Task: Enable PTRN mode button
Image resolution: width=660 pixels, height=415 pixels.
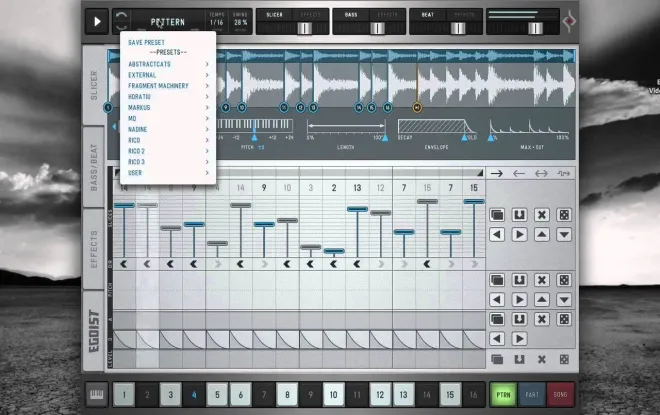Action: click(x=503, y=394)
